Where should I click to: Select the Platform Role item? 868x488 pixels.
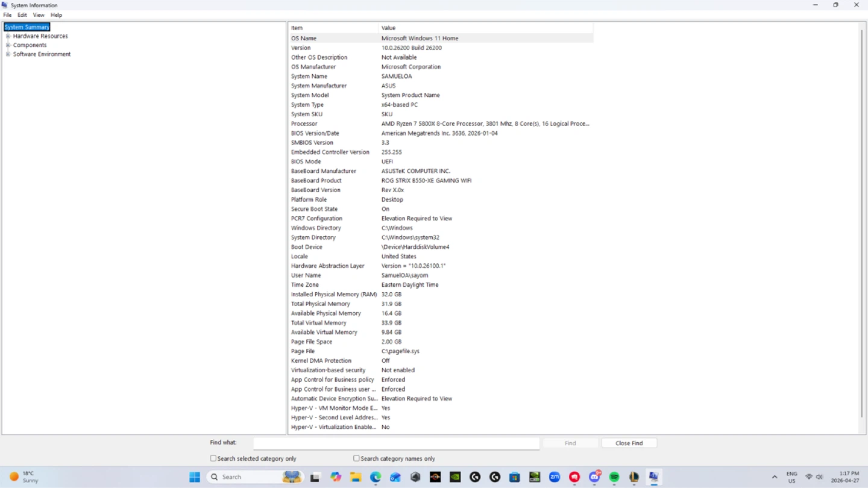point(309,199)
